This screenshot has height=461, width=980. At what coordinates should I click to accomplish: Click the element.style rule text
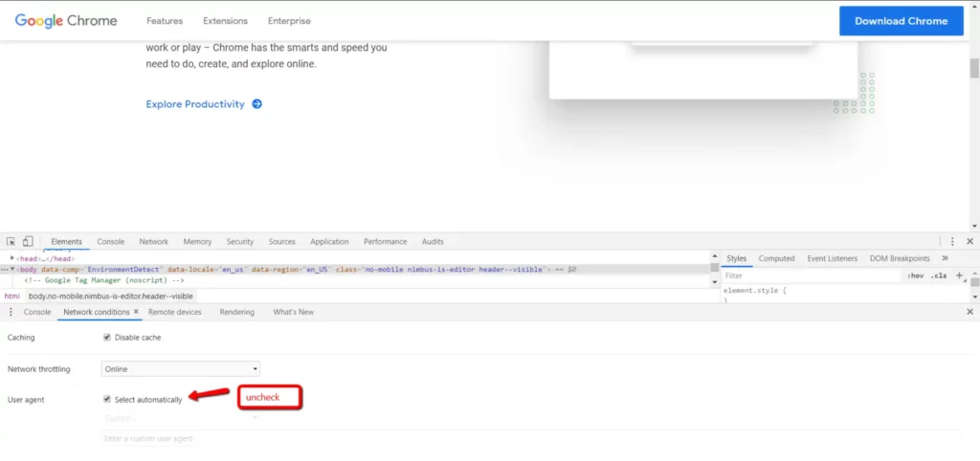pyautogui.click(x=754, y=291)
